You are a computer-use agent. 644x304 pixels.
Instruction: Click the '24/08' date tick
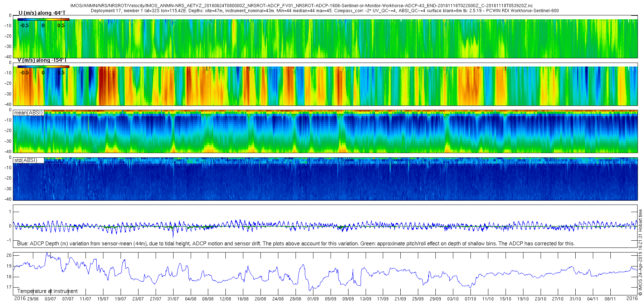[x=278, y=299]
